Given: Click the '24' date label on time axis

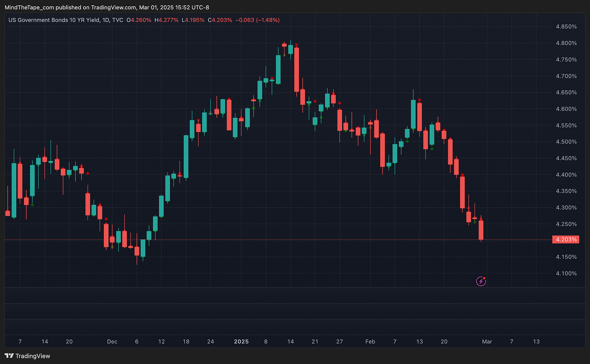Looking at the screenshot, I should [x=211, y=342].
